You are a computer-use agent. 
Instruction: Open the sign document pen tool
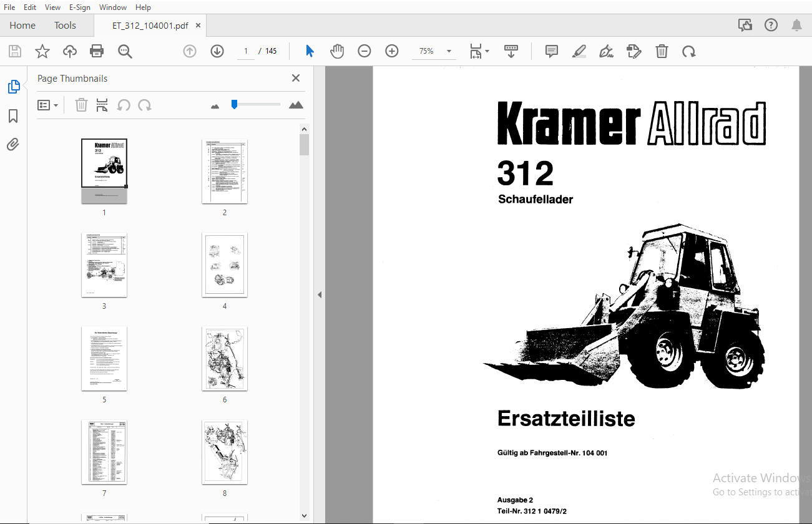point(606,51)
